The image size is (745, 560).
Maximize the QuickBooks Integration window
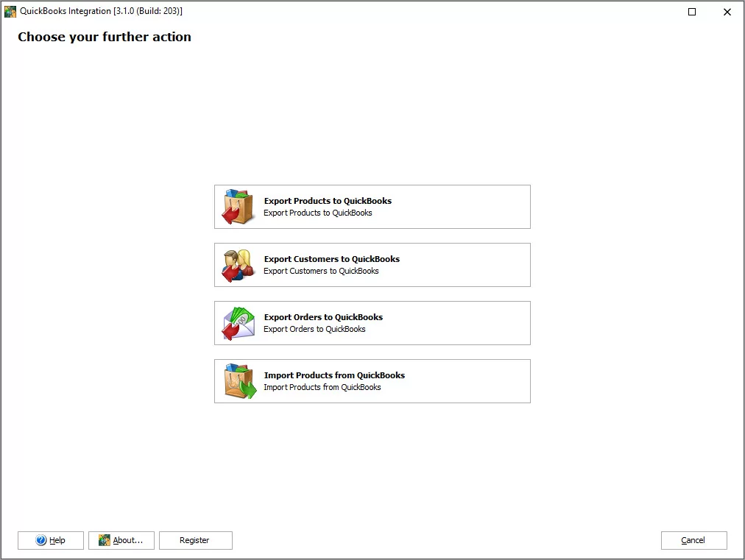692,12
